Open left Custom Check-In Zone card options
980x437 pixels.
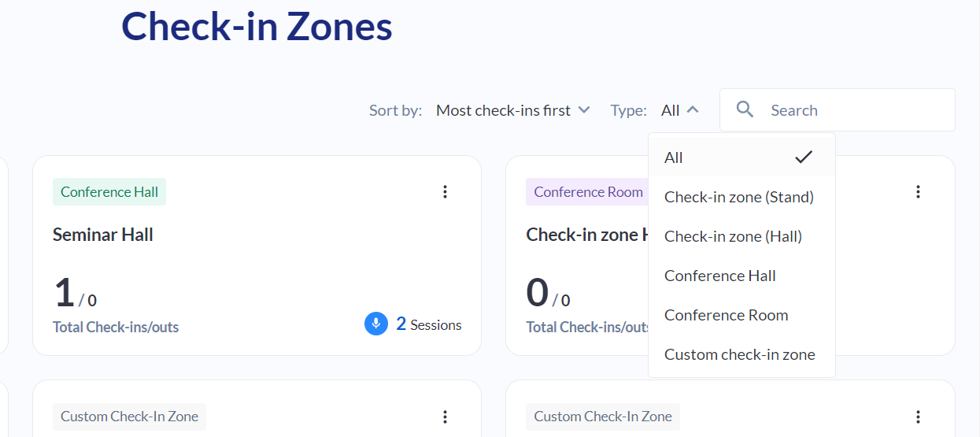click(x=445, y=417)
